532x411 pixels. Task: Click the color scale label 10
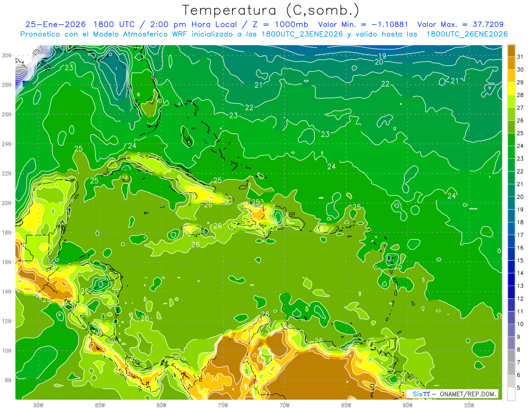pos(520,324)
